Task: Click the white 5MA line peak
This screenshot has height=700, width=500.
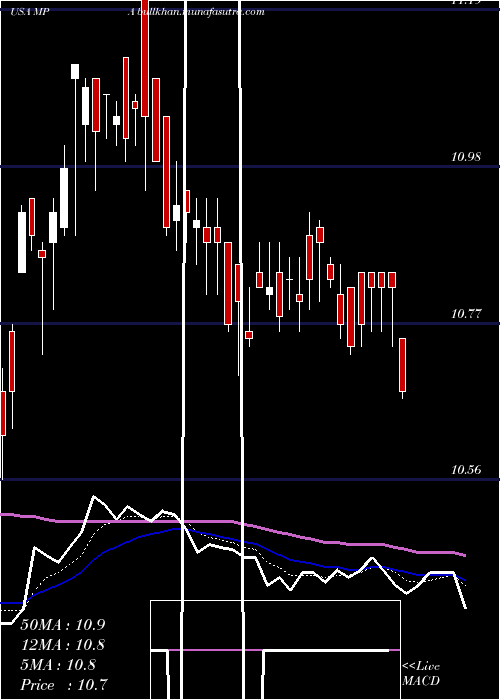Action: [94, 497]
